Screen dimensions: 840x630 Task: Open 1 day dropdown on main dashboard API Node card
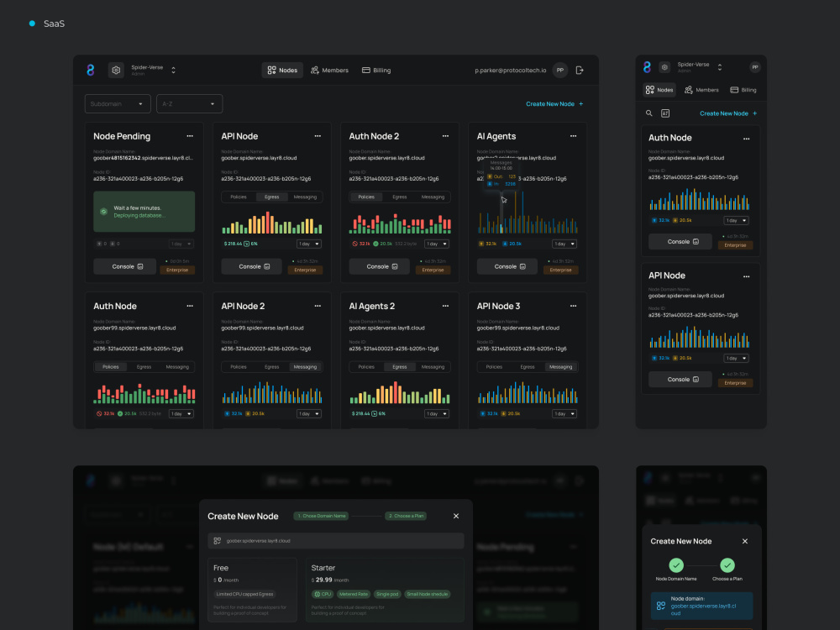[x=309, y=244]
